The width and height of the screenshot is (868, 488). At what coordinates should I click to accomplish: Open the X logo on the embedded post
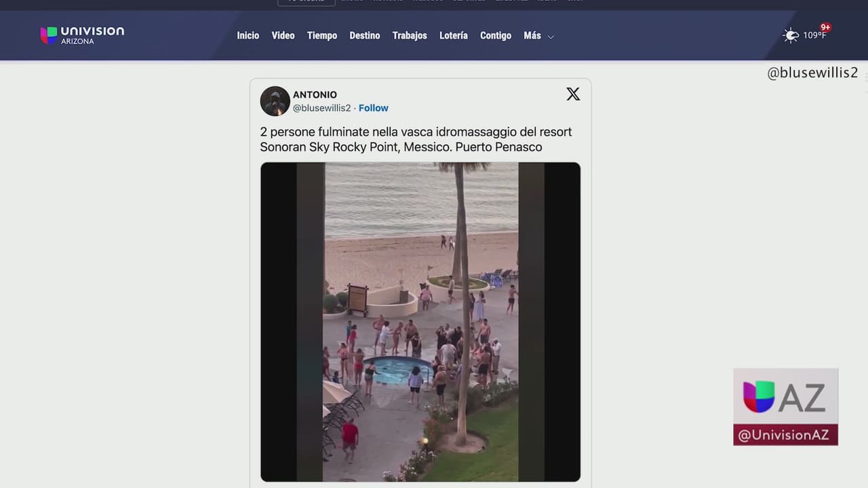click(x=573, y=94)
